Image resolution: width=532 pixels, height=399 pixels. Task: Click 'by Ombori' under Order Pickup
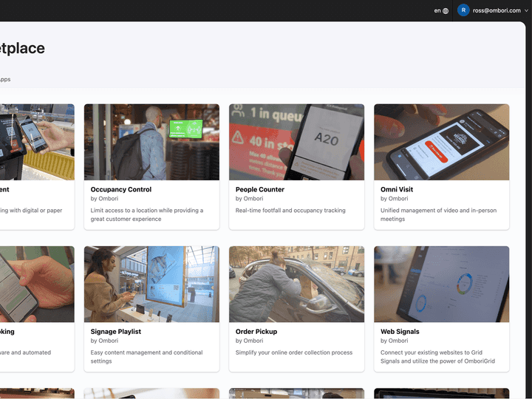pyautogui.click(x=250, y=341)
